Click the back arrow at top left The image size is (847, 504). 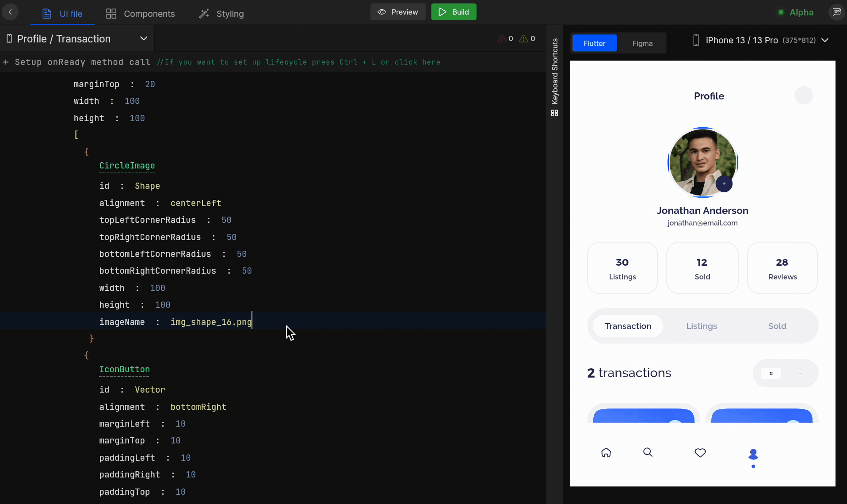coord(11,12)
